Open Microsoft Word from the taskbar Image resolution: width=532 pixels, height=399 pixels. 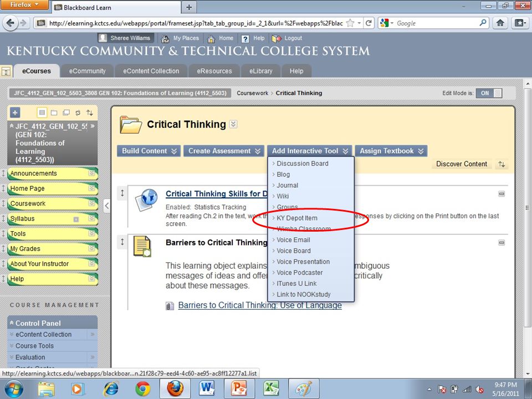tap(207, 388)
